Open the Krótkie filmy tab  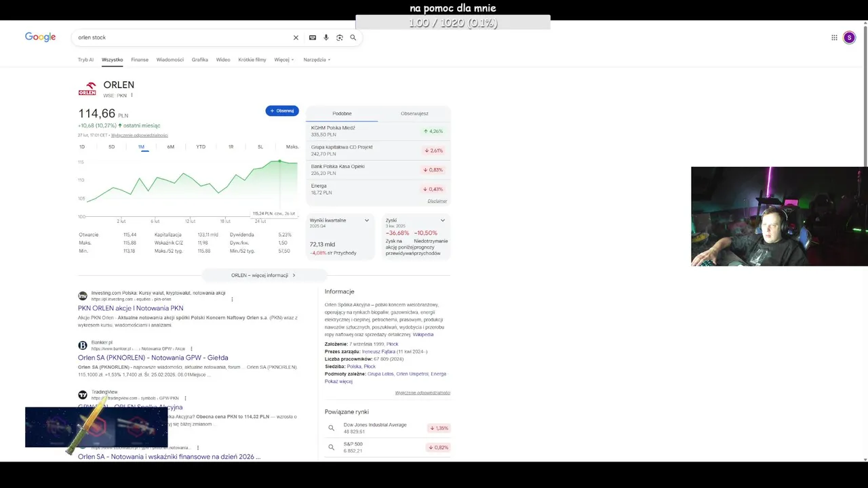[252, 60]
